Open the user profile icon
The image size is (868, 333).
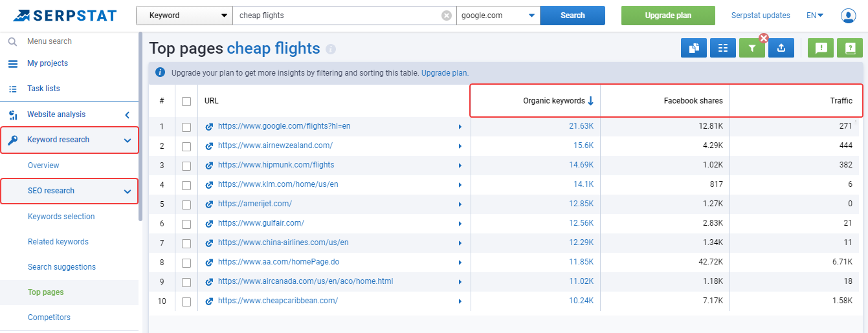(x=848, y=16)
